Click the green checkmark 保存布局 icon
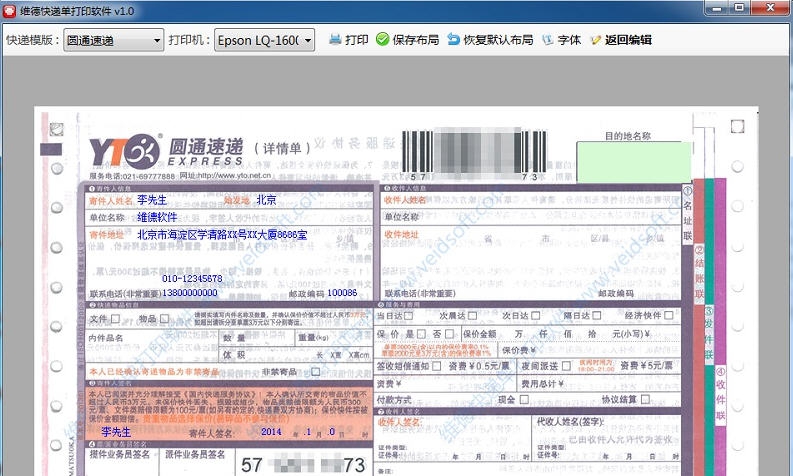793x476 pixels. pyautogui.click(x=382, y=39)
